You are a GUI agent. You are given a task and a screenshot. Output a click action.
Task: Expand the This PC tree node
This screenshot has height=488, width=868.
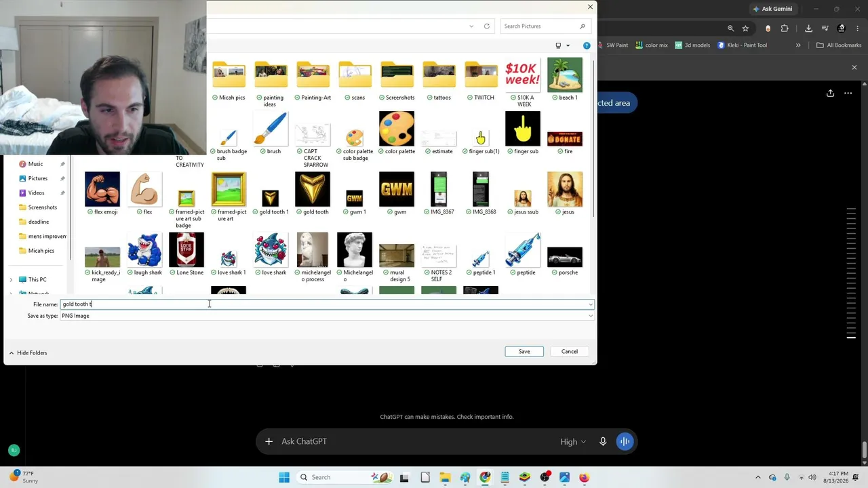coord(11,279)
